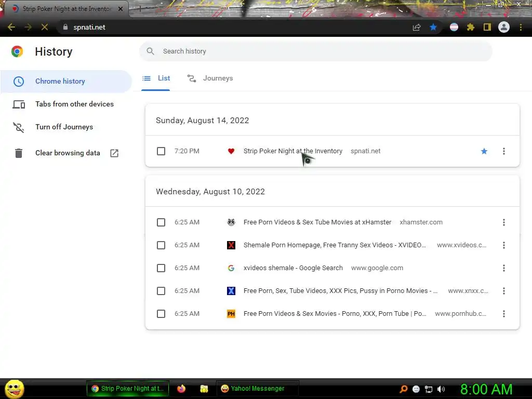This screenshot has width=532, height=399.
Task: Click the 'Wednesday, August 10, 2022' date header
Action: pyautogui.click(x=210, y=192)
